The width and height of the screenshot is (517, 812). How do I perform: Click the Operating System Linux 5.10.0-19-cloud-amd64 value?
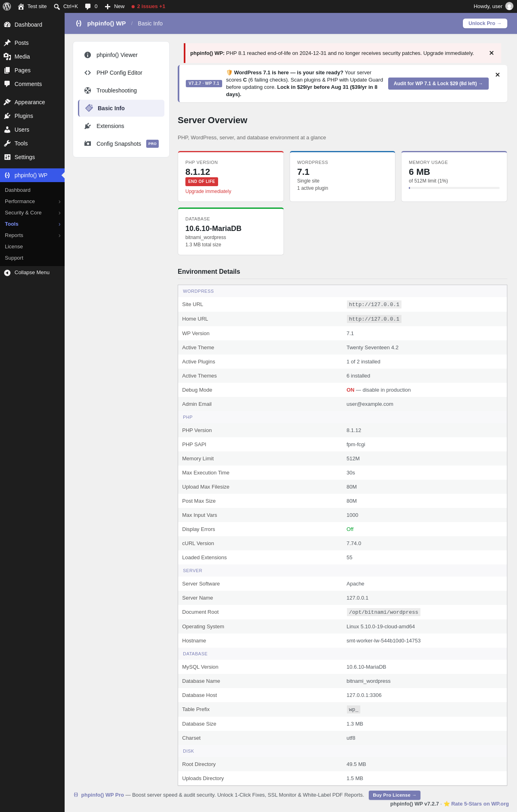380,627
